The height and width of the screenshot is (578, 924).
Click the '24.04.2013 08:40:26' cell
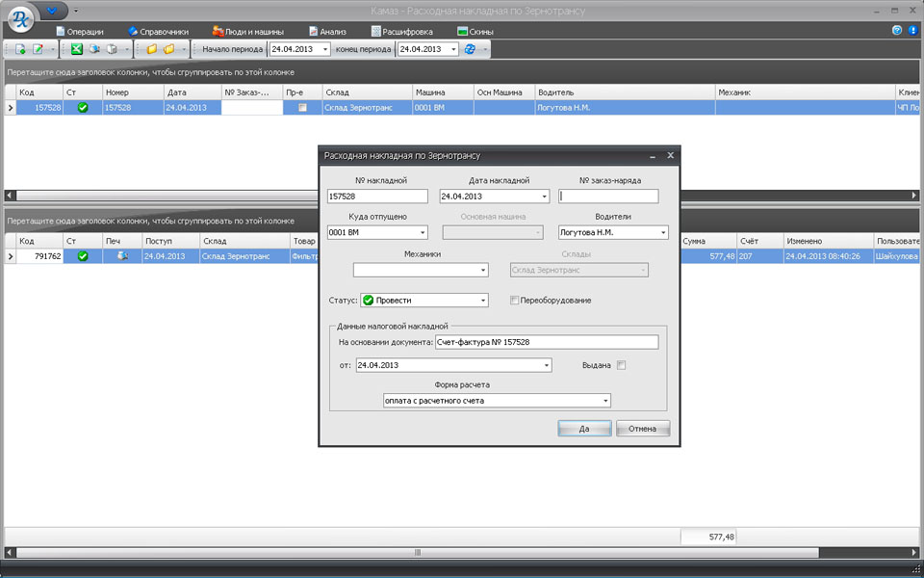tap(829, 256)
